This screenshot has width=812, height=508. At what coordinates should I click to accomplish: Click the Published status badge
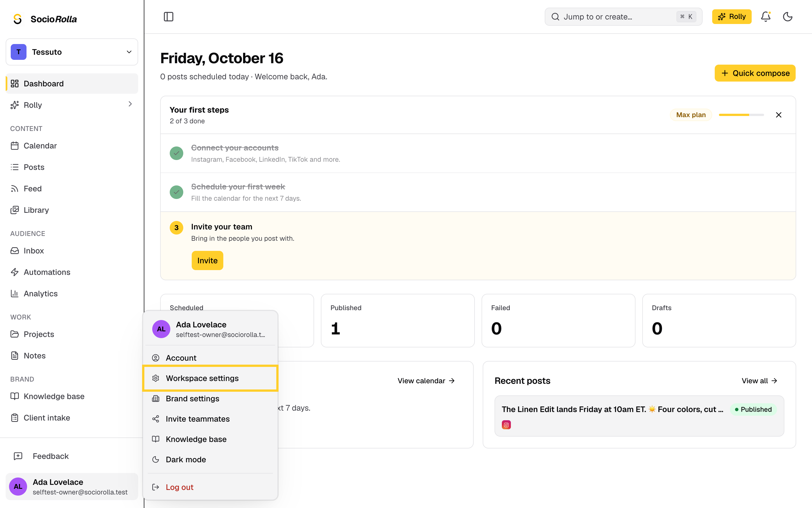click(753, 409)
